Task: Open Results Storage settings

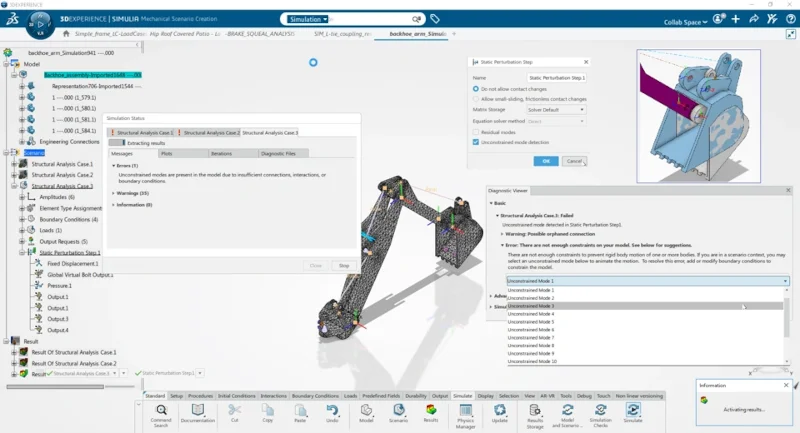Action: [535, 410]
